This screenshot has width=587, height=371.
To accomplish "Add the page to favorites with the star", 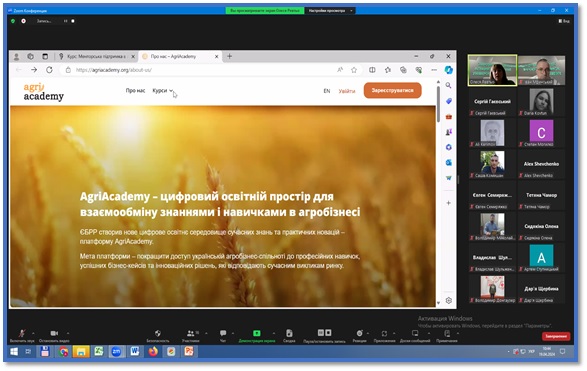I will coord(354,70).
